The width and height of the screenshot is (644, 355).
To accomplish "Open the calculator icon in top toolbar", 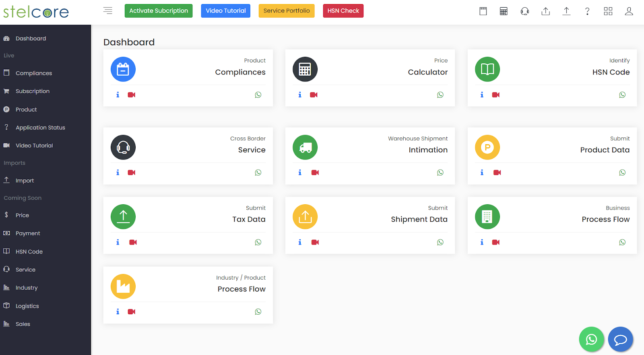I will pos(504,11).
